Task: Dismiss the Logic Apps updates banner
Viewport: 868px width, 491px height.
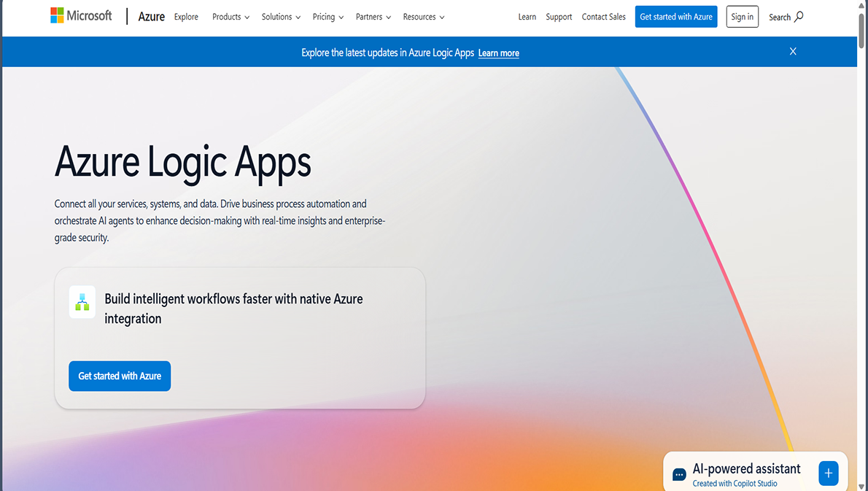Action: coord(793,52)
